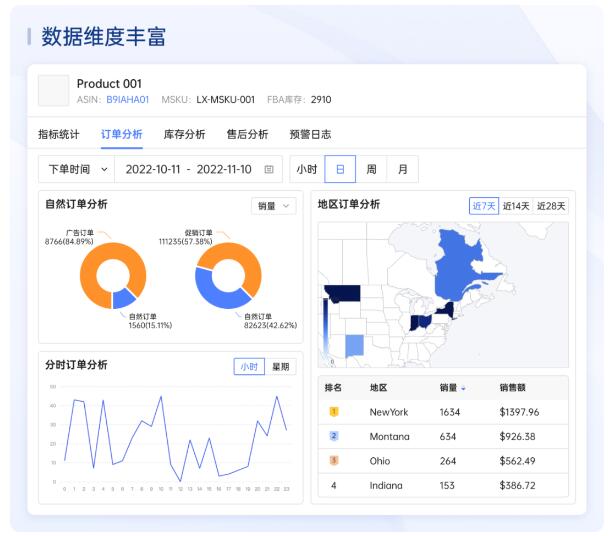Click the calendar icon in date range
611x536 pixels.
(269, 170)
